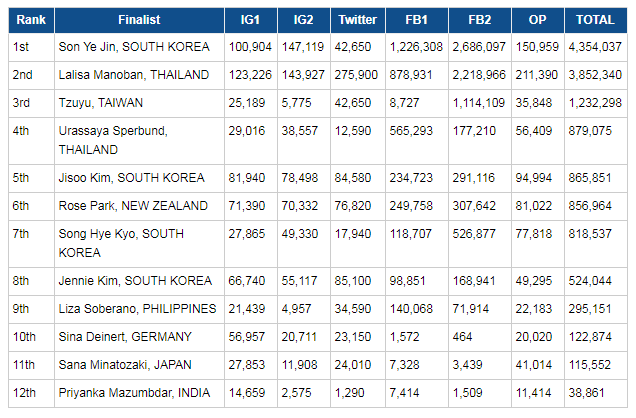636x418 pixels.
Task: Select Urassaya Sperbund finalist cell
Action: click(x=114, y=140)
